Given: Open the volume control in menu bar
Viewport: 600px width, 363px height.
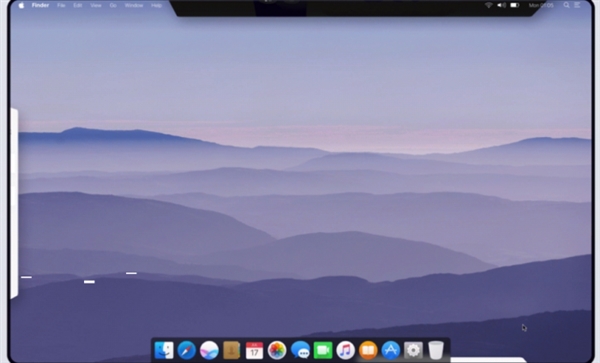Looking at the screenshot, I should click(x=501, y=5).
